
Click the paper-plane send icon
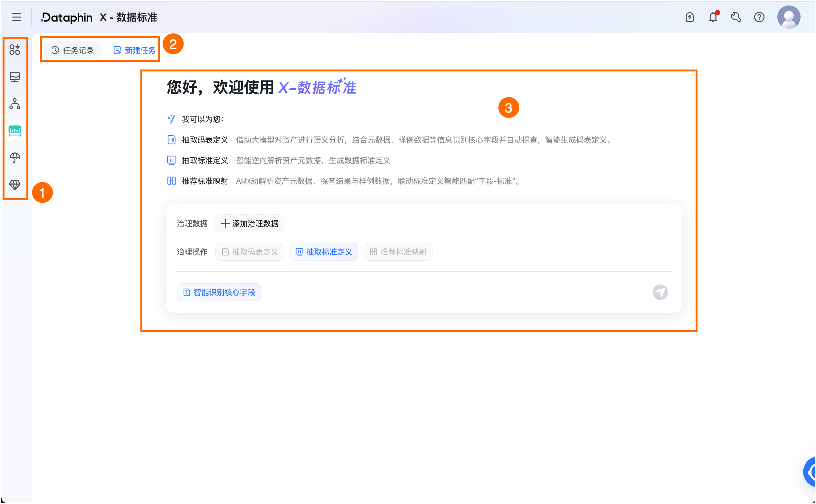(x=660, y=292)
